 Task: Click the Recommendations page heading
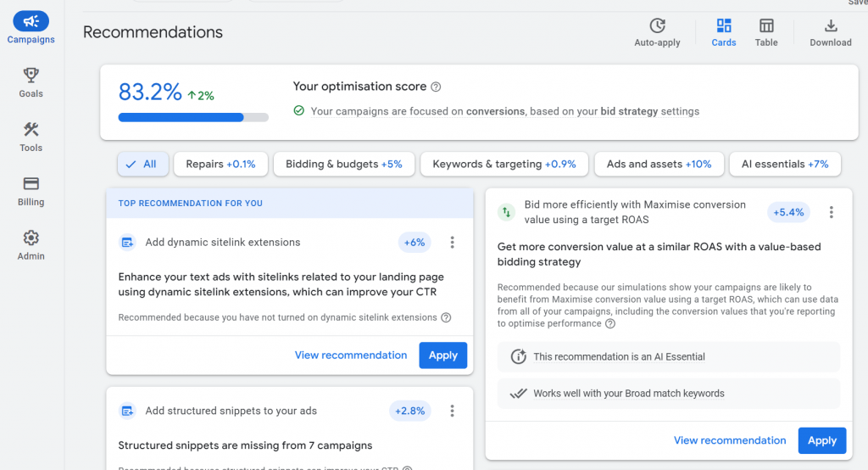coord(153,32)
